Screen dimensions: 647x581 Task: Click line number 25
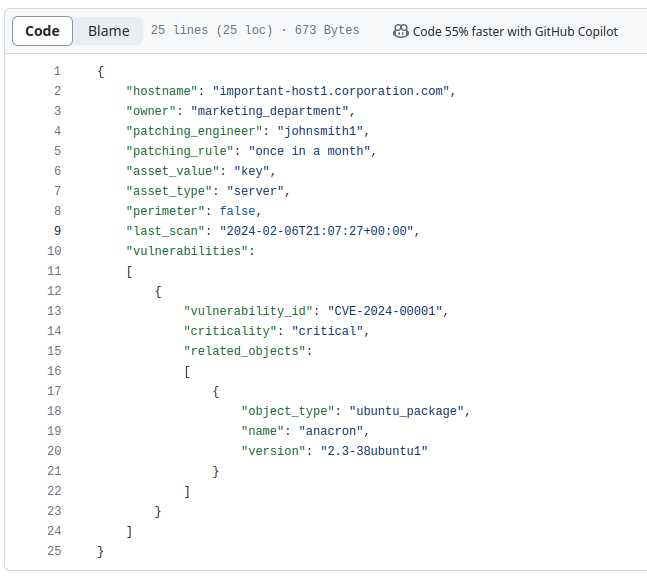click(x=54, y=551)
